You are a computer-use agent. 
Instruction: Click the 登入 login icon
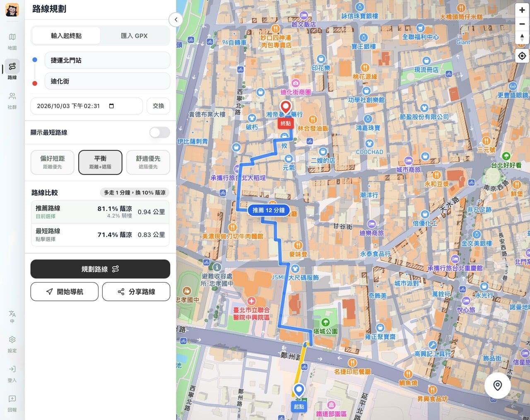click(x=12, y=373)
